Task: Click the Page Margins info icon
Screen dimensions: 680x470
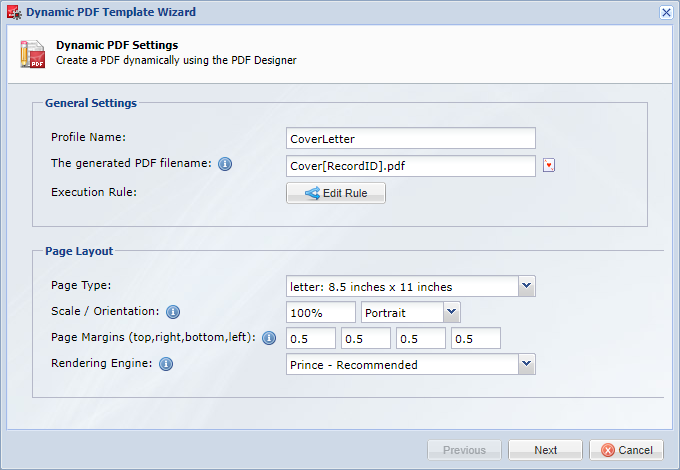Action: [269, 338]
